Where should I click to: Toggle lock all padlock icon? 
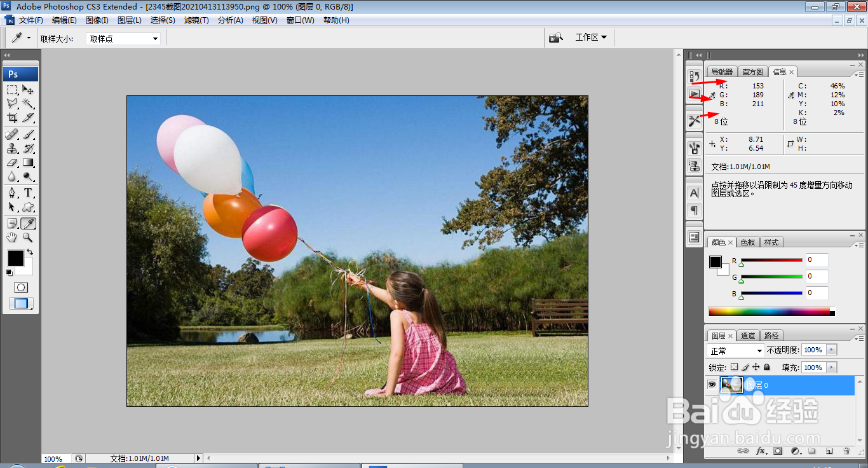coord(767,368)
